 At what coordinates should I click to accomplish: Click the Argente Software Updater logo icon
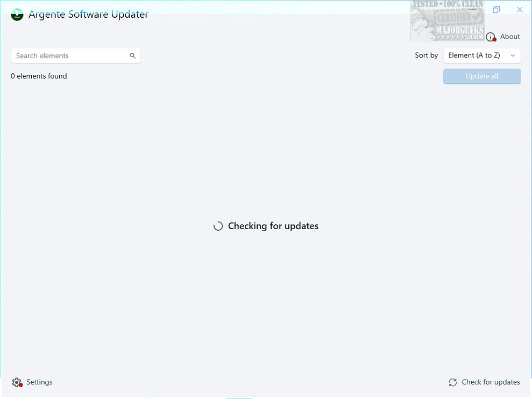click(17, 15)
